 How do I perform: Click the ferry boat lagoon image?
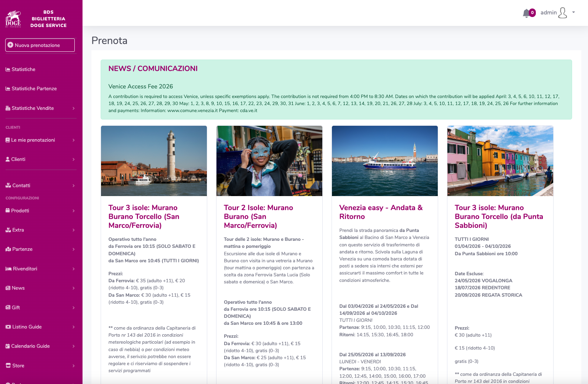coord(385,161)
